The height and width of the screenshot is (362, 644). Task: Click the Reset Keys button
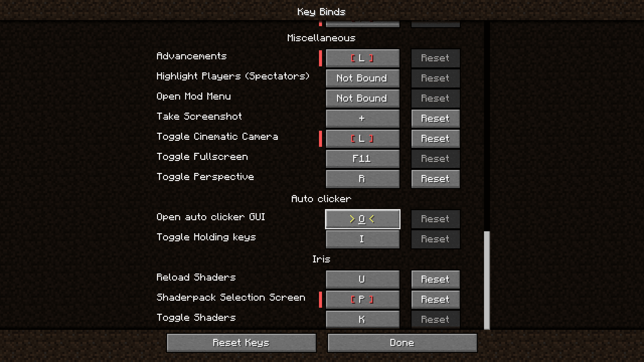tap(241, 343)
